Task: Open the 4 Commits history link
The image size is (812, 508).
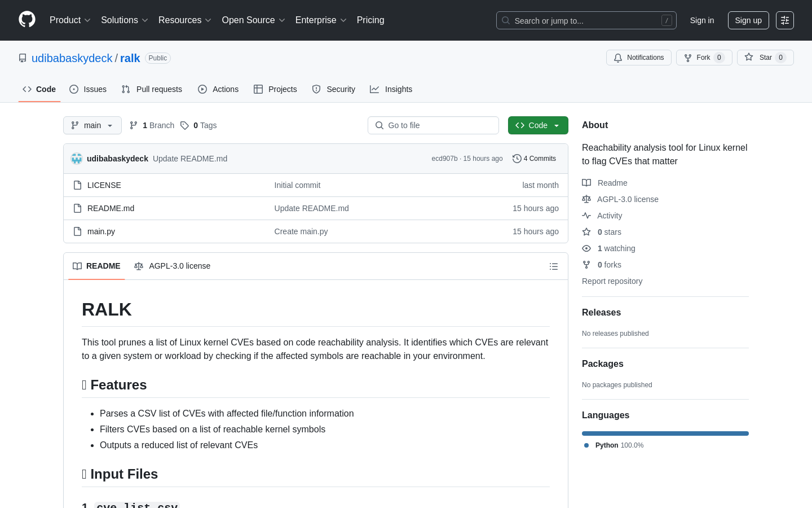Action: coord(534,159)
